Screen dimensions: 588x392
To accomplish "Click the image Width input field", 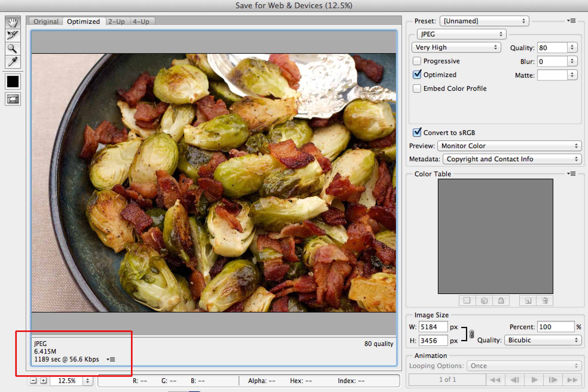I will tap(432, 327).
